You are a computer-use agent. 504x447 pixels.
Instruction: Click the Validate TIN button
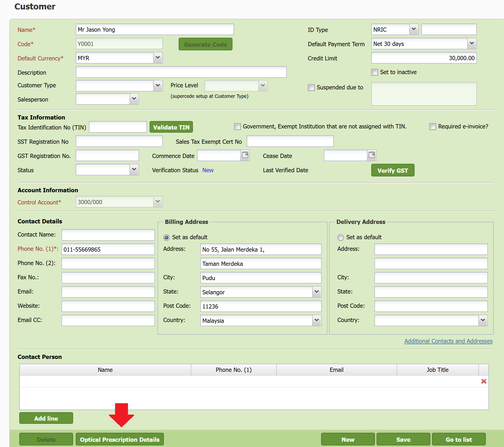[171, 127]
